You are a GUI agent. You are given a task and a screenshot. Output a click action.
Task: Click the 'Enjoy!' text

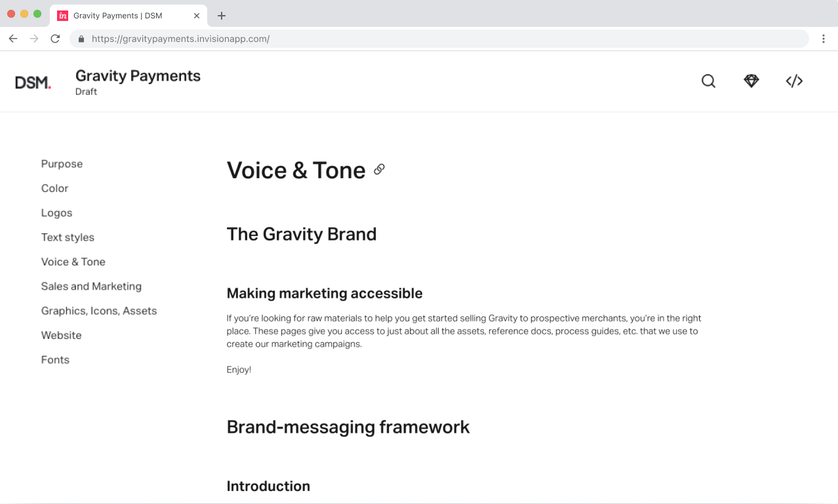point(239,370)
